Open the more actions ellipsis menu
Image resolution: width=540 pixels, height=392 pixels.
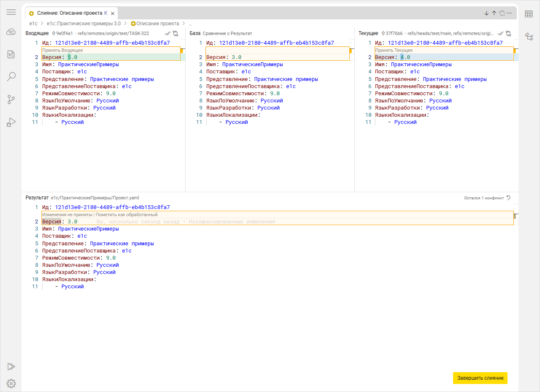[x=509, y=13]
